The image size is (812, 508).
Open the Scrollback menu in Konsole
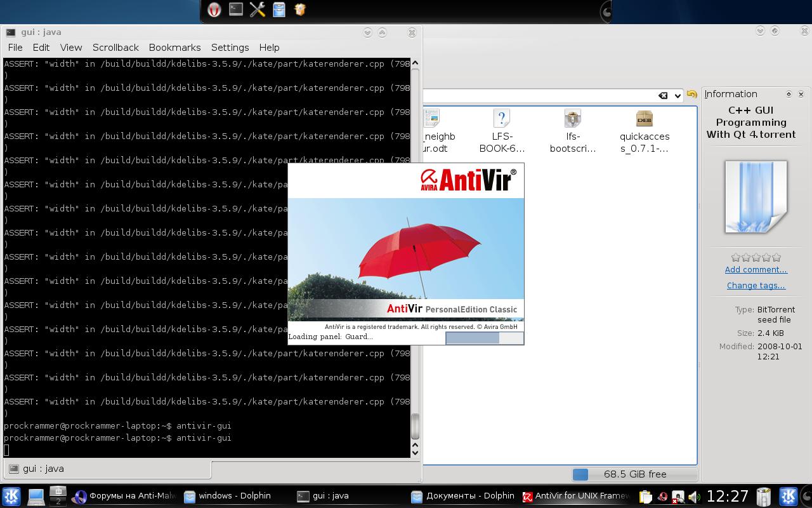(115, 48)
